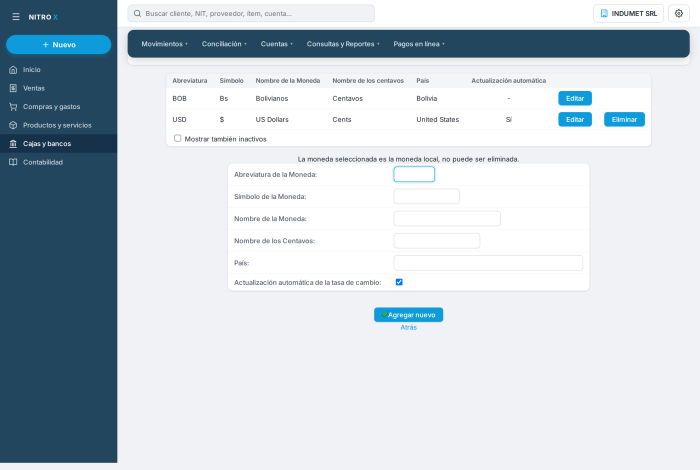
Task: Click the Actualización automática column header
Action: (508, 80)
